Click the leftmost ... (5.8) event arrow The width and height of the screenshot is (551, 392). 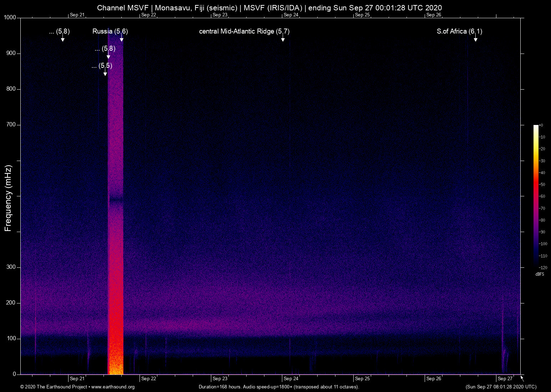point(63,39)
